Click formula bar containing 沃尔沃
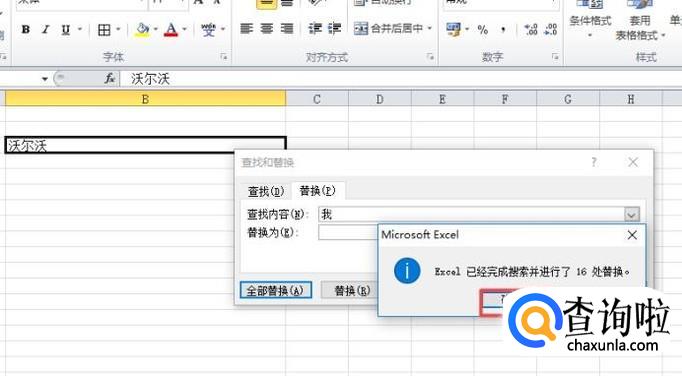The height and width of the screenshot is (376, 682). pyautogui.click(x=400, y=79)
